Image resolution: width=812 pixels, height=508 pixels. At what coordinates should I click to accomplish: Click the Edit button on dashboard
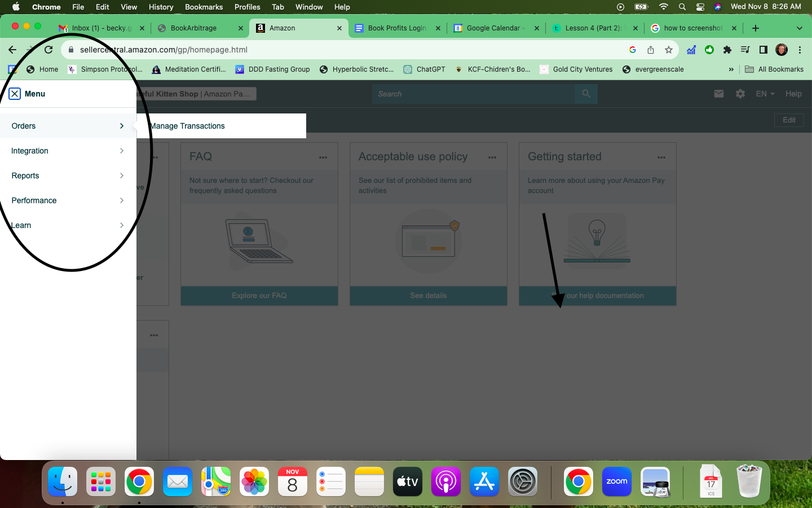click(789, 120)
